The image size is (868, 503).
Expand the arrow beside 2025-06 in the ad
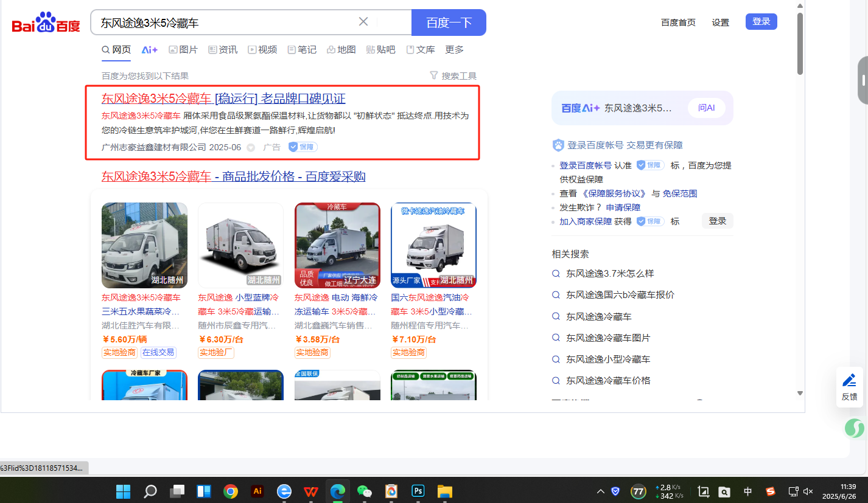click(251, 148)
